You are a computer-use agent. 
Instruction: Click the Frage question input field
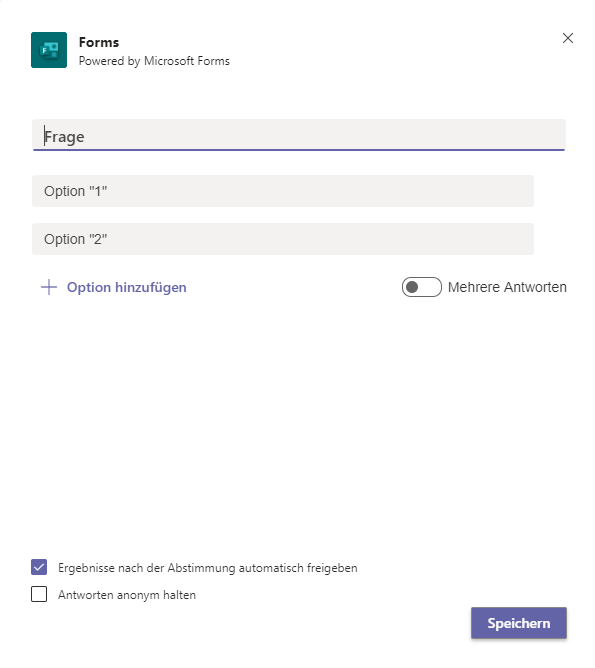(299, 135)
